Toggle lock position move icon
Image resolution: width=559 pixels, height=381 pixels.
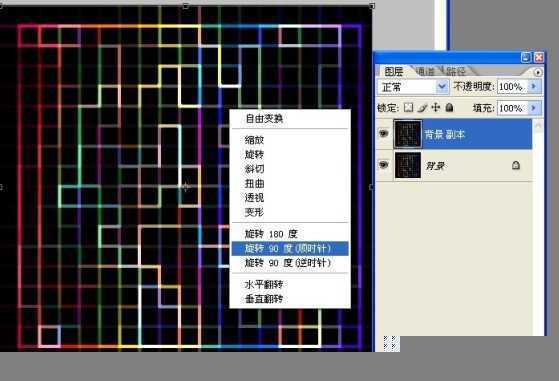436,107
